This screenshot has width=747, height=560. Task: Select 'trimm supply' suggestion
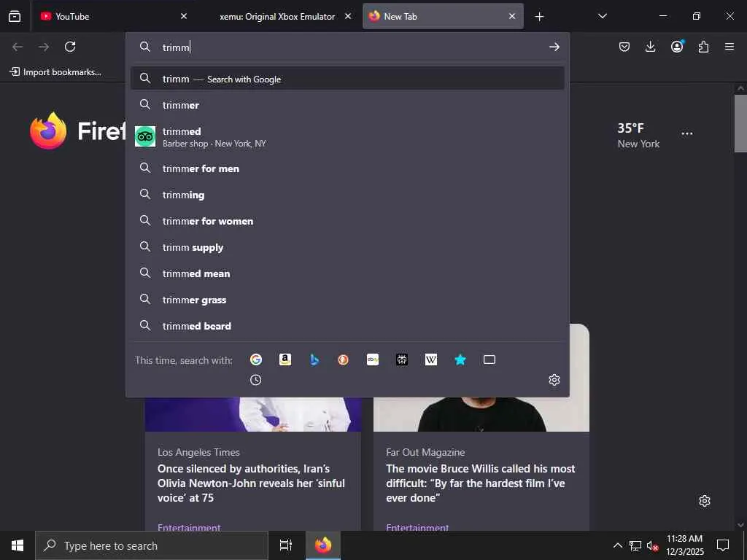click(x=347, y=246)
